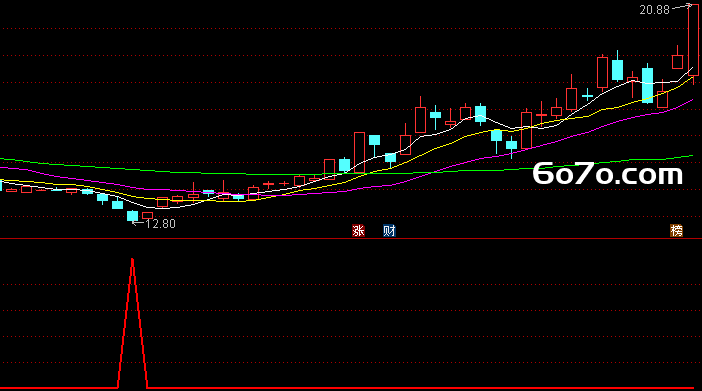This screenshot has width=702, height=391.
Task: Click the last tall red candlestick
Action: 693,40
